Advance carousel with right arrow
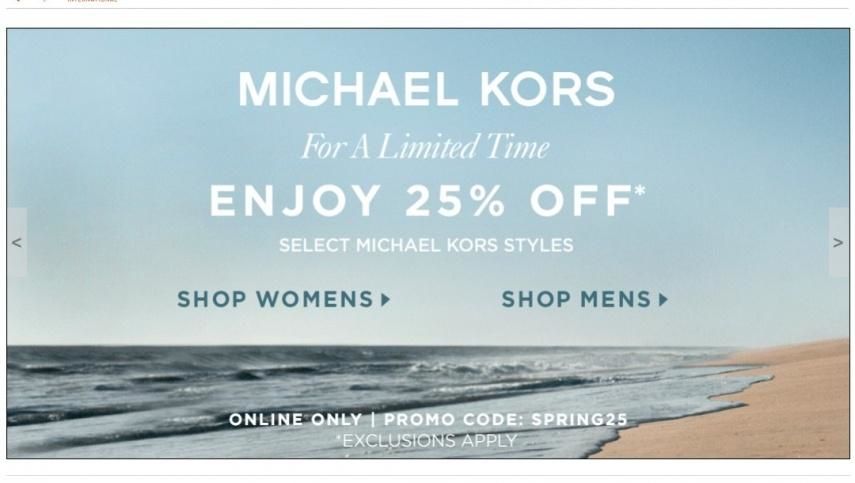 click(839, 243)
